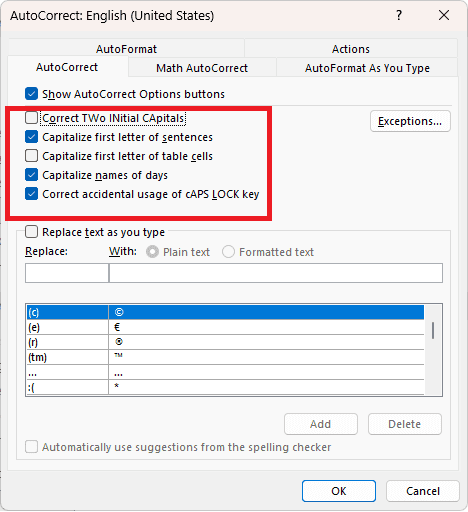Uncheck Capitalize names of days

tap(31, 175)
